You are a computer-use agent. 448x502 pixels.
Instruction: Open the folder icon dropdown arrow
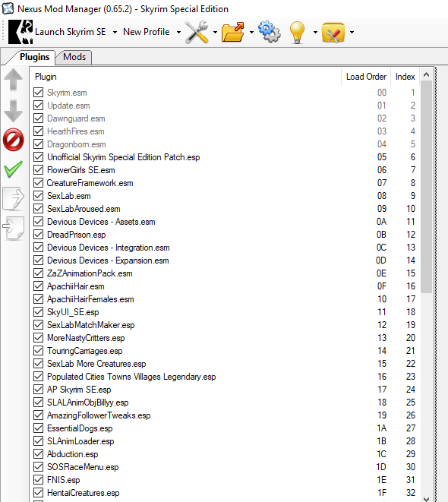(251, 32)
